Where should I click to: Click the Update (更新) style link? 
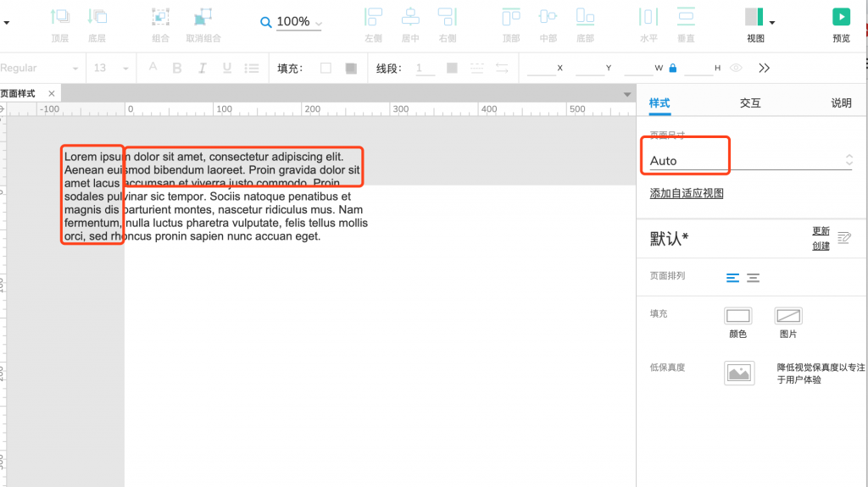point(821,231)
